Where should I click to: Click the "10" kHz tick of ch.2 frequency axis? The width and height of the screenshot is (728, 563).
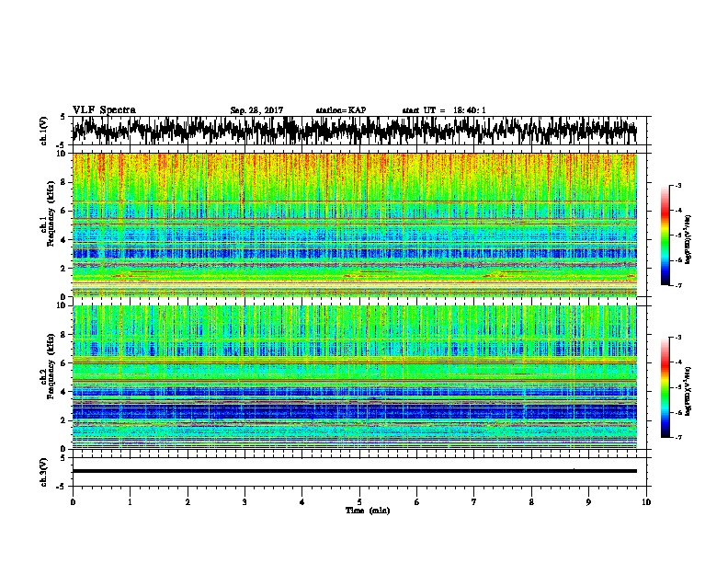pyautogui.click(x=63, y=305)
